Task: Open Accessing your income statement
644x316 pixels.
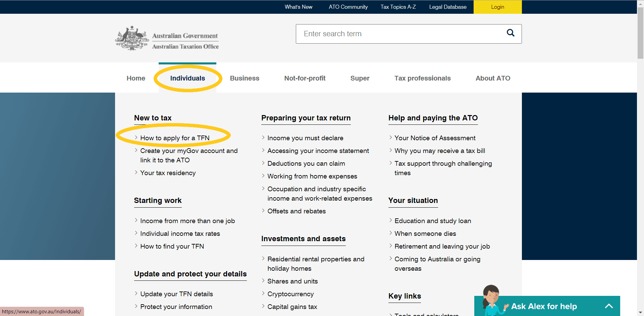Action: pyautogui.click(x=318, y=151)
